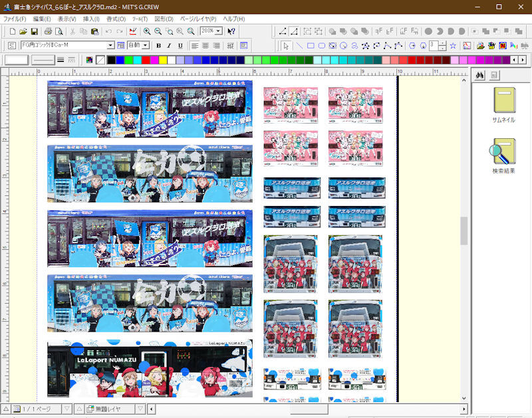Open the ページ/レイヤ(P) menu
Viewport: 532px width, 418px height.
(x=198, y=19)
